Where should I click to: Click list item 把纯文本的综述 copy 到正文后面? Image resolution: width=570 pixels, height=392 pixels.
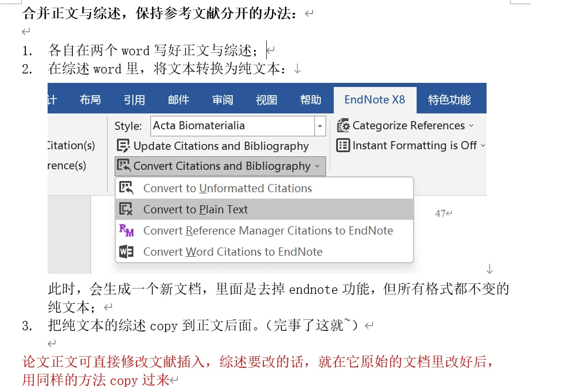coord(203,325)
